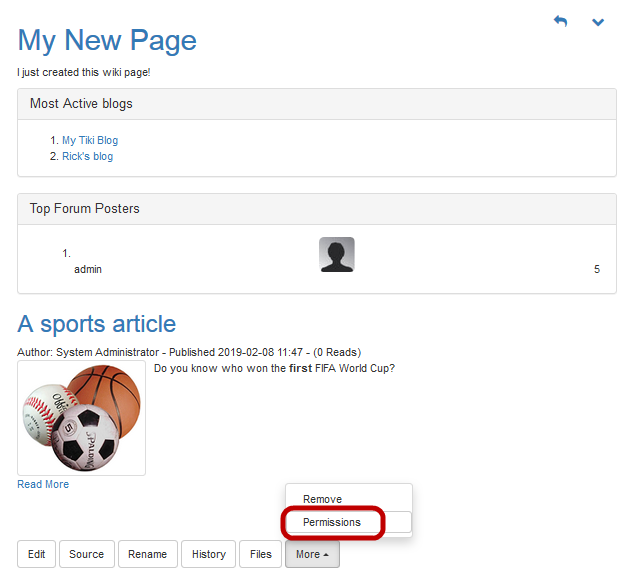Expand the page actions chevron menu
The height and width of the screenshot is (588, 629).
[598, 22]
